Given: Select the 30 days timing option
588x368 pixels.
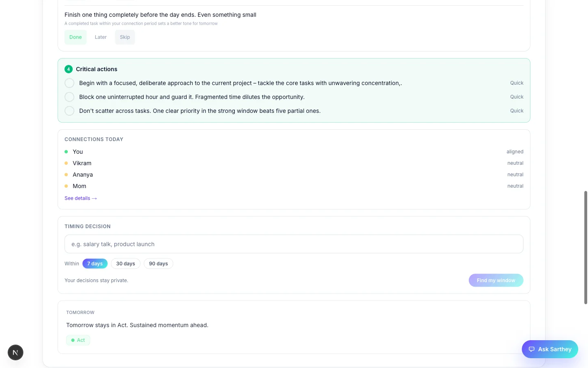Looking at the screenshot, I should coord(125,263).
